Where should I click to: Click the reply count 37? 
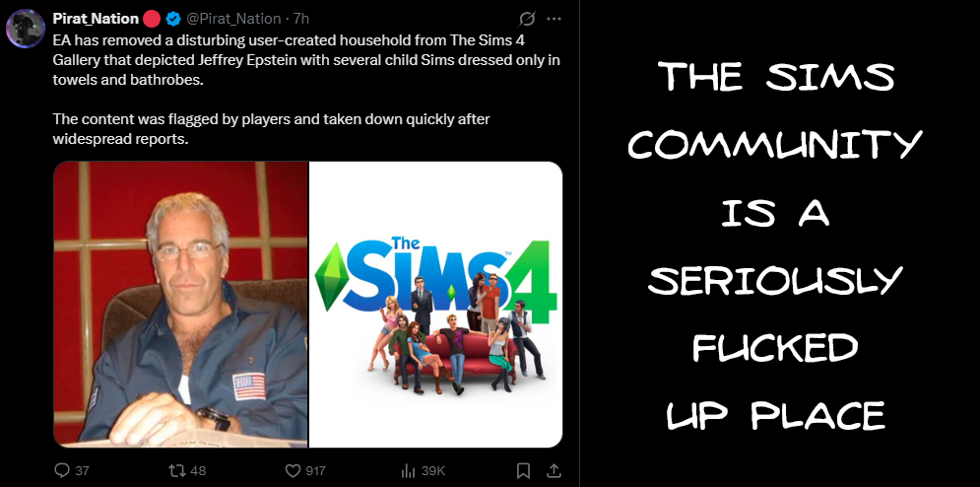point(82,470)
